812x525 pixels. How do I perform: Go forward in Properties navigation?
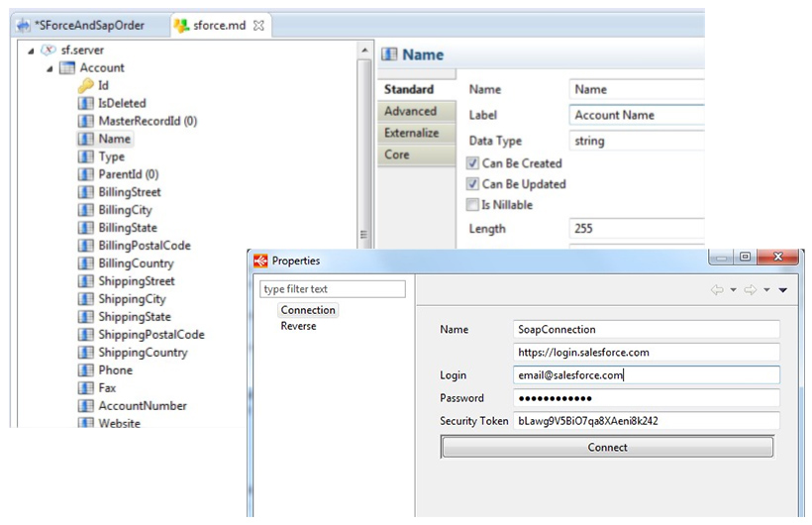tap(751, 290)
